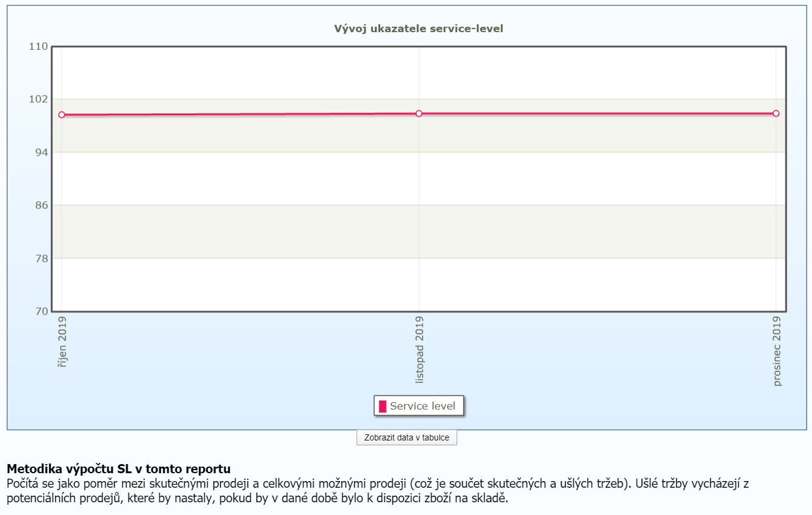The height and width of the screenshot is (515, 812).
Task: Select the 94 y-axis label
Action: pos(42,153)
